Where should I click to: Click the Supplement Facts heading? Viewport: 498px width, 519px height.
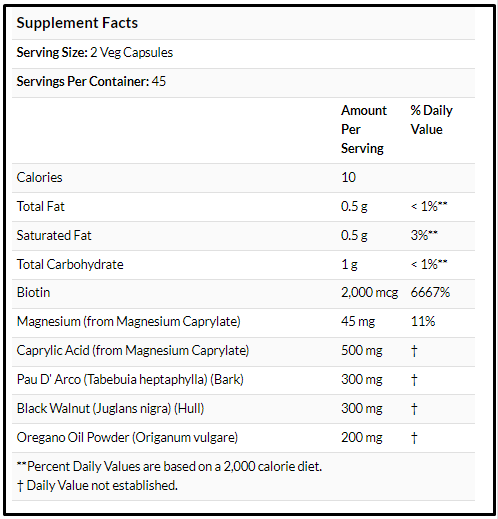coord(77,23)
